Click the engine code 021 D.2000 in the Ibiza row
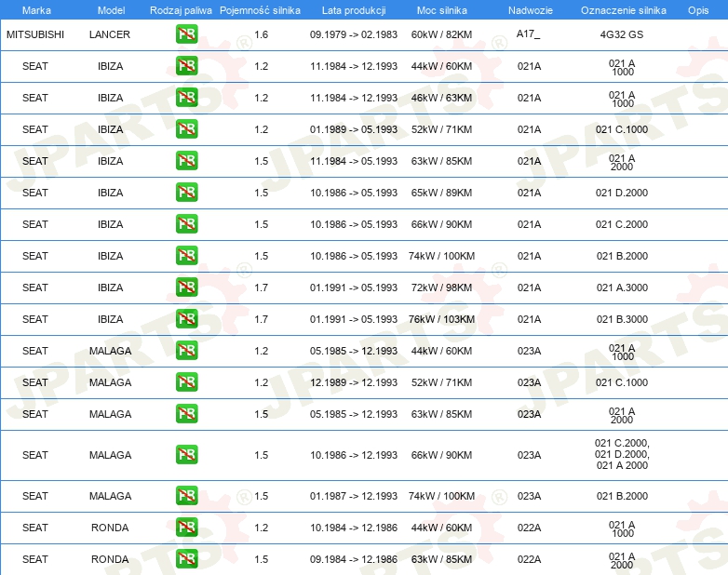 [622, 193]
